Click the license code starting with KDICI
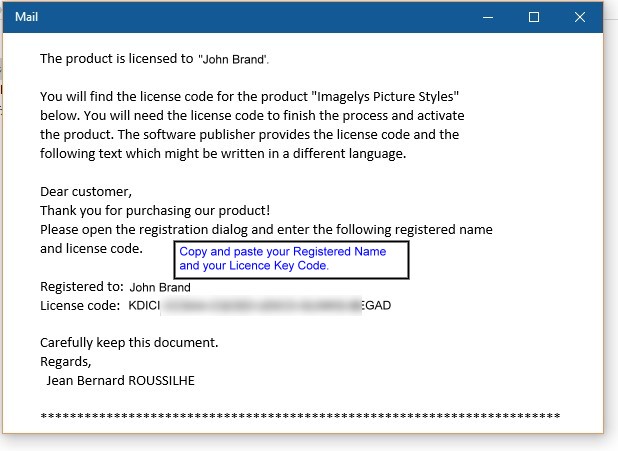Viewport: 618px width, 451px height. [260, 305]
